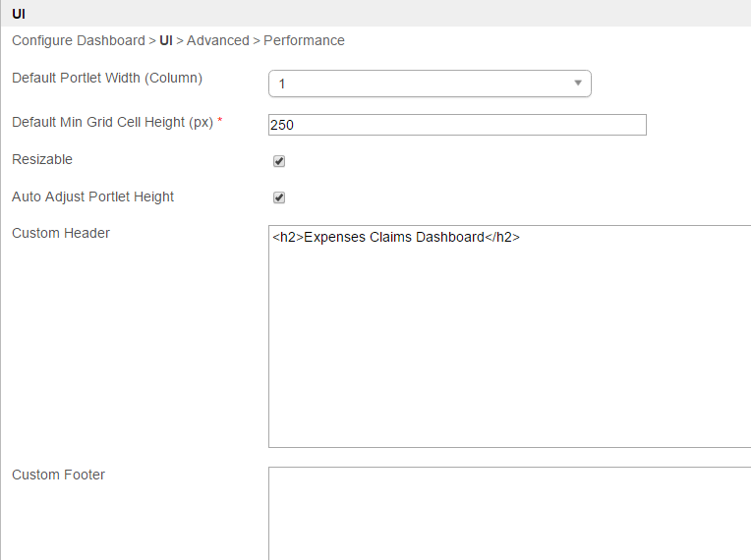Click the Default Min Grid Cell Height label
Screen dimensions: 751x560
tap(112, 123)
